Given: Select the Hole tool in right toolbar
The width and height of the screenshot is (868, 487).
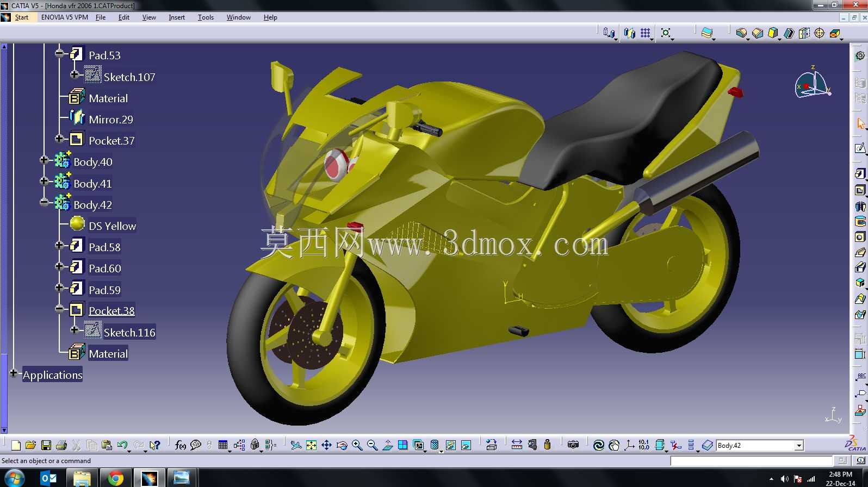Looking at the screenshot, I should (x=860, y=237).
